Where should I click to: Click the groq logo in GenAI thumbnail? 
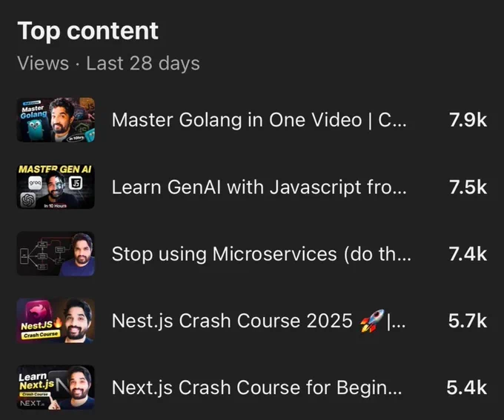[35, 183]
